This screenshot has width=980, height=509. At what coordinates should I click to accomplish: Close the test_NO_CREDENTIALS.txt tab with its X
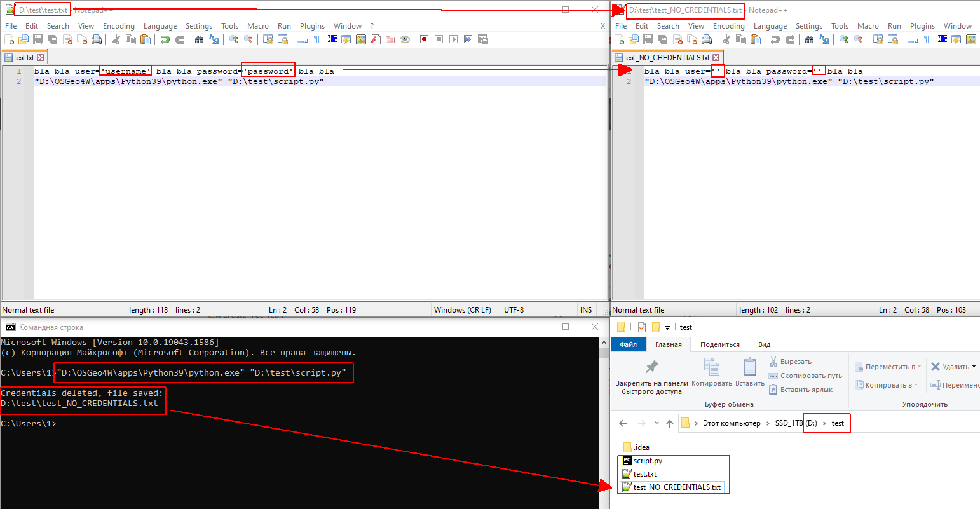pos(716,58)
